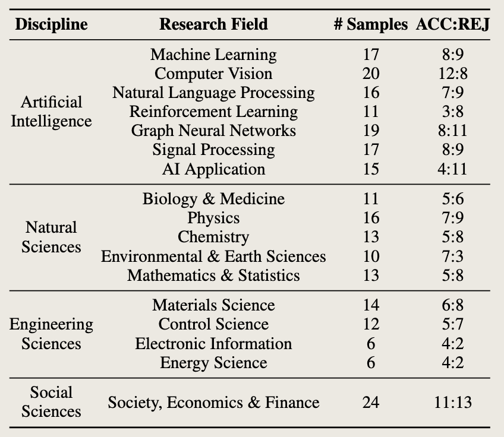Image resolution: width=504 pixels, height=437 pixels.
Task: Click the Graph Neural Networks entry
Action: (x=213, y=131)
